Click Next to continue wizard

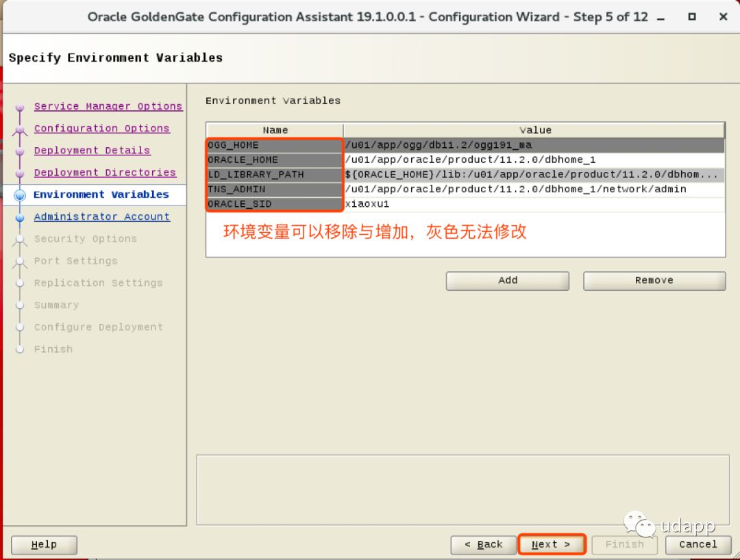[x=551, y=545]
